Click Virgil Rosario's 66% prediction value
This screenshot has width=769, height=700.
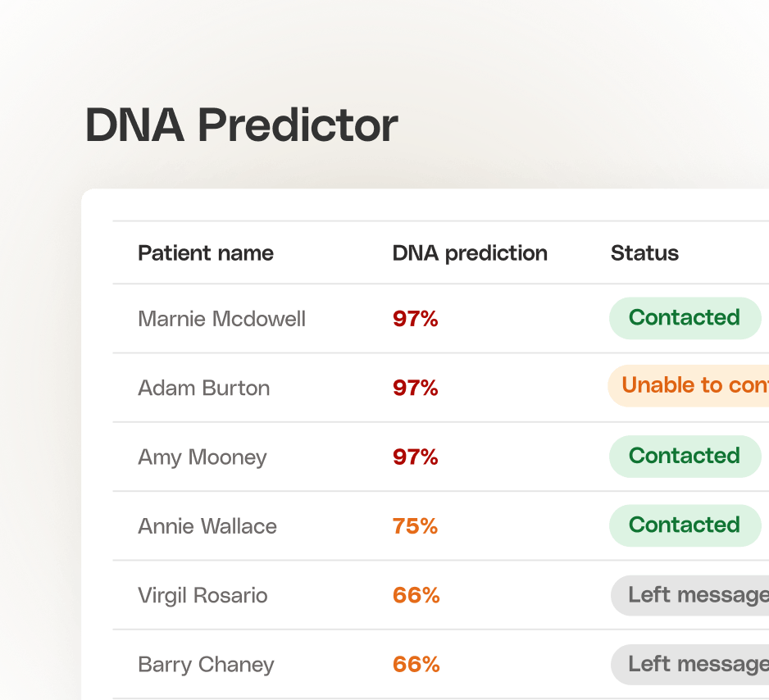point(416,596)
